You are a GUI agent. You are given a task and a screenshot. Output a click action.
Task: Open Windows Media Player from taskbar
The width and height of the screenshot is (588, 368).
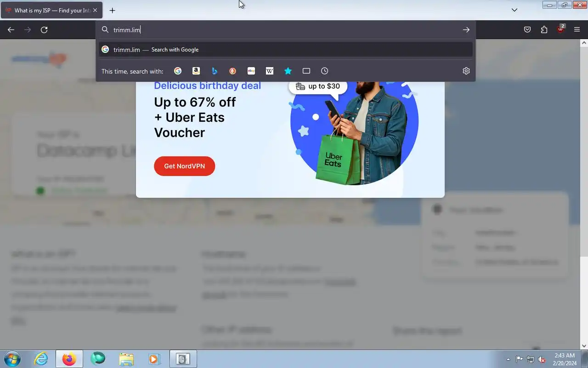(154, 359)
